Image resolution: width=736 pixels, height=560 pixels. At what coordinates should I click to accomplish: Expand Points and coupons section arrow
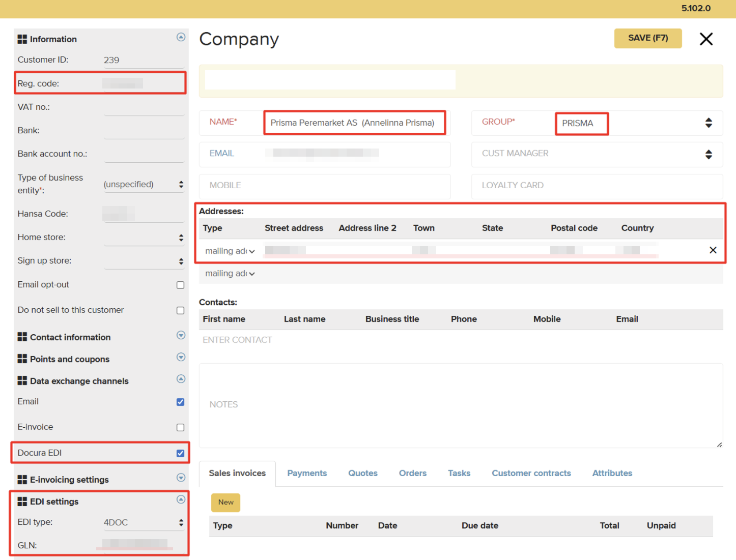(x=181, y=357)
